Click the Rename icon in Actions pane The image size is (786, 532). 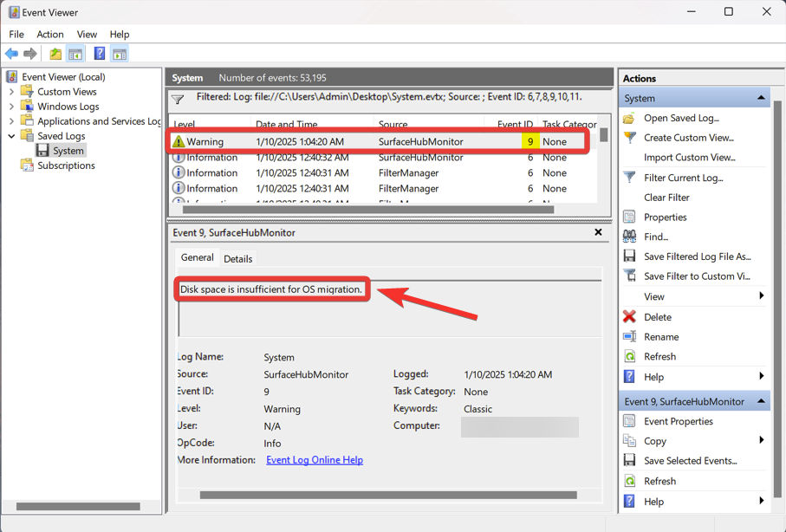[x=629, y=336]
